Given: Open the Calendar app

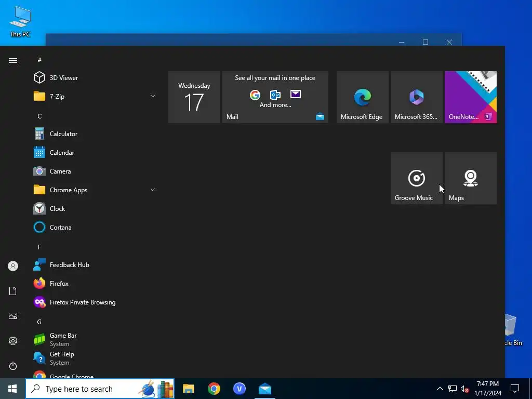Looking at the screenshot, I should point(95,152).
